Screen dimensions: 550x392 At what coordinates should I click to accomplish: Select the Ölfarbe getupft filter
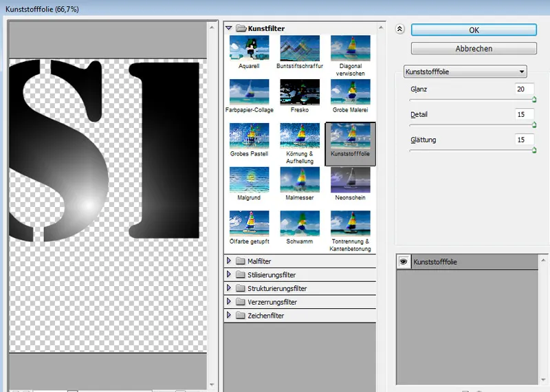point(249,224)
